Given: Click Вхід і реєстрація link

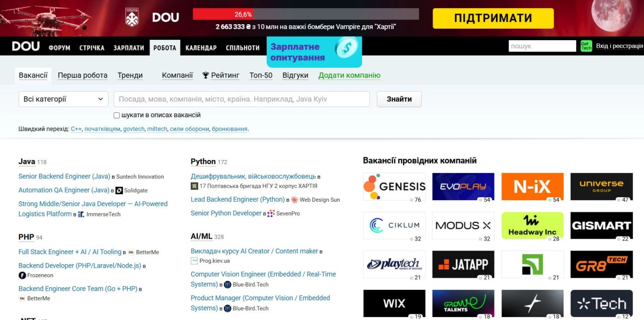Looking at the screenshot, I should (619, 46).
